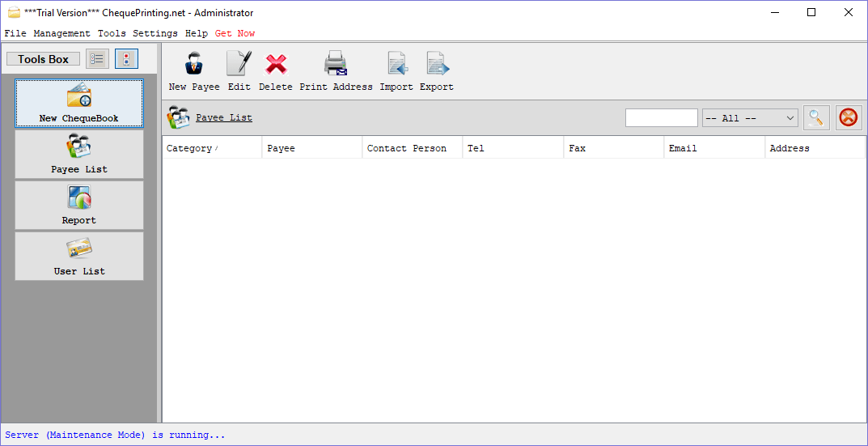Sort by the Address column header
The width and height of the screenshot is (868, 446).
pos(815,148)
